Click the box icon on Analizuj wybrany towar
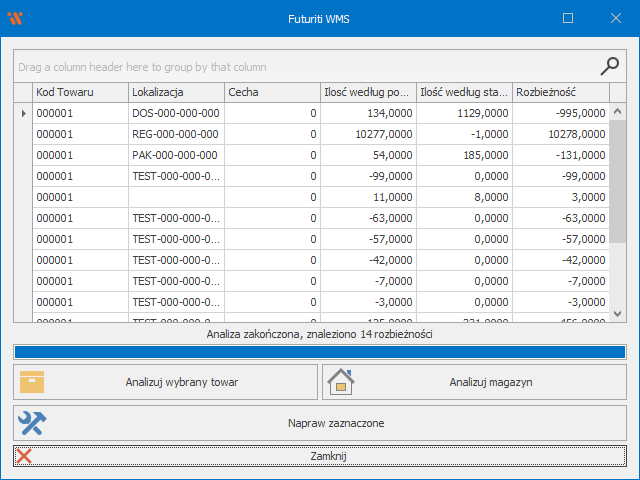640x480 pixels. click(33, 382)
